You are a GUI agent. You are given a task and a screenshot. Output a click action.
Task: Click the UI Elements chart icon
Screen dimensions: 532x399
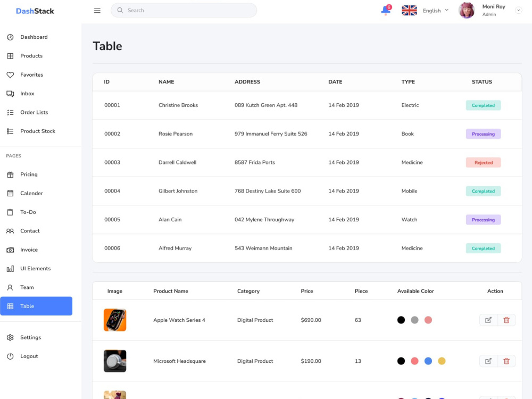tap(10, 269)
